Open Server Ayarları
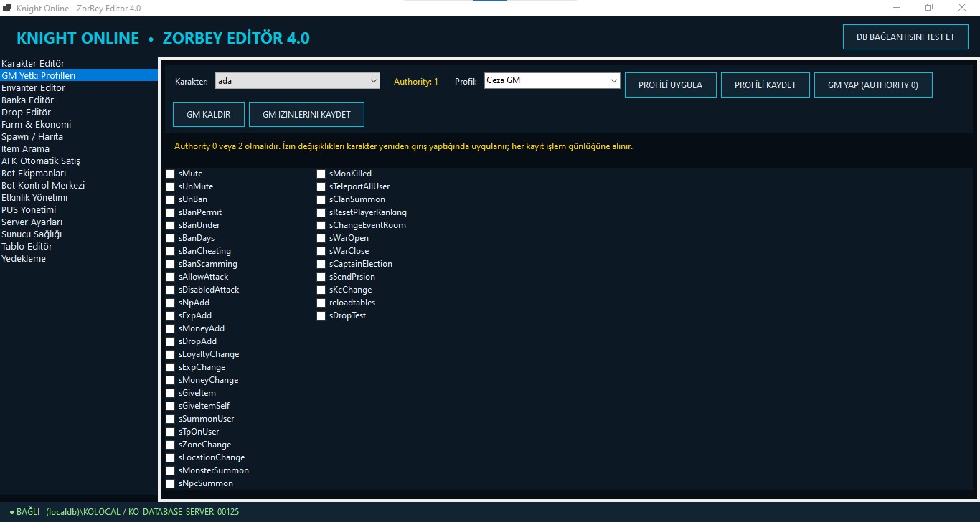 coord(79,222)
